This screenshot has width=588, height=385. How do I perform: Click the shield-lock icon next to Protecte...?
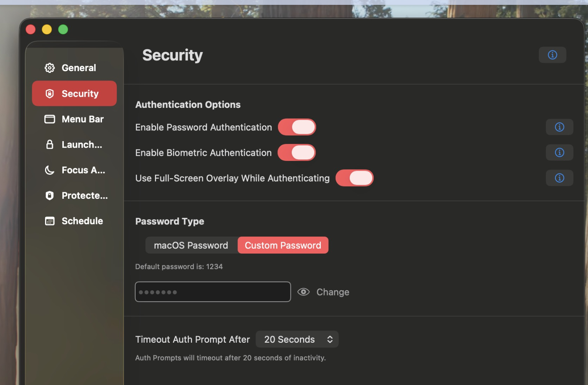50,195
